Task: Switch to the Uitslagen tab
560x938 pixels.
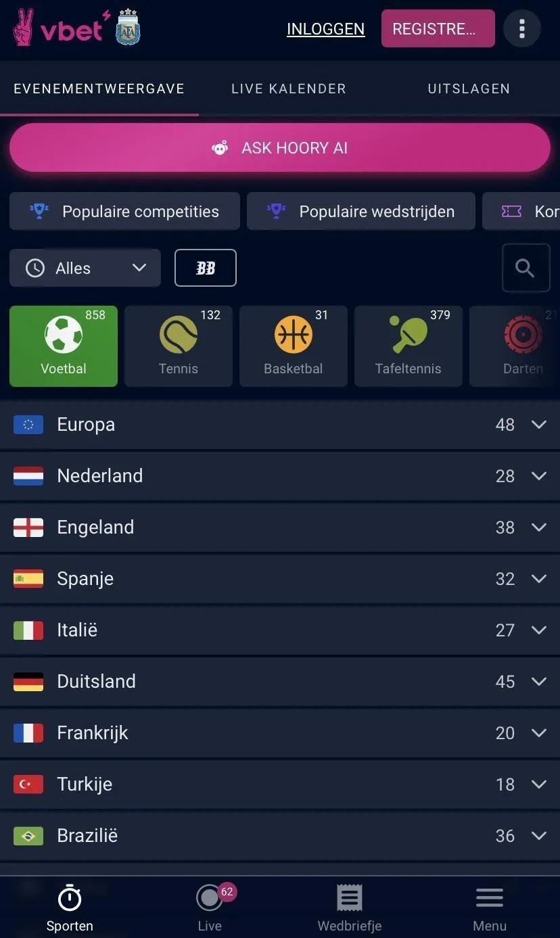Action: click(469, 89)
